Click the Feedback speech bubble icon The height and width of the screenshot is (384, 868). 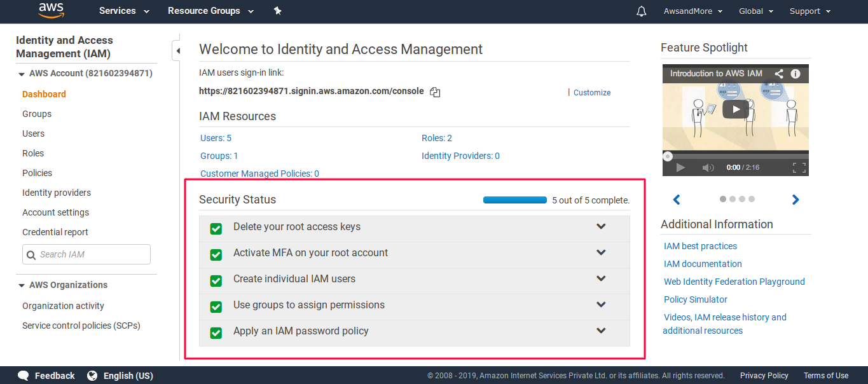coord(24,375)
